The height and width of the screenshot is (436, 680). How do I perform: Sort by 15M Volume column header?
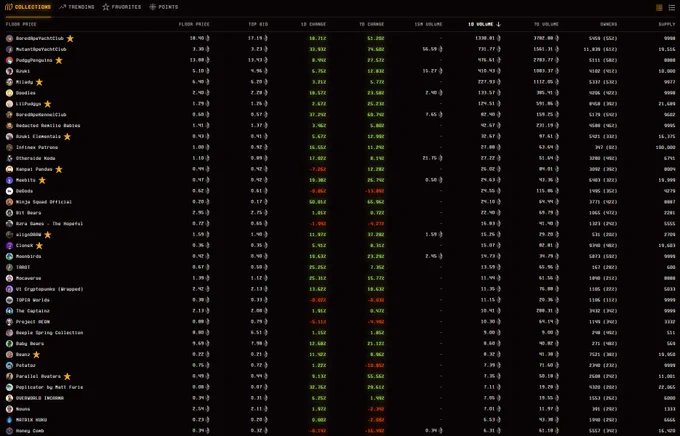(428, 24)
